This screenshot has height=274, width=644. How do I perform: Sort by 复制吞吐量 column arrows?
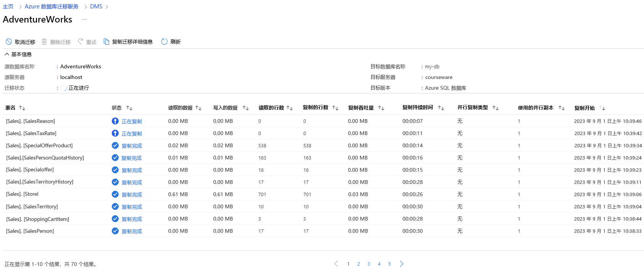381,108
